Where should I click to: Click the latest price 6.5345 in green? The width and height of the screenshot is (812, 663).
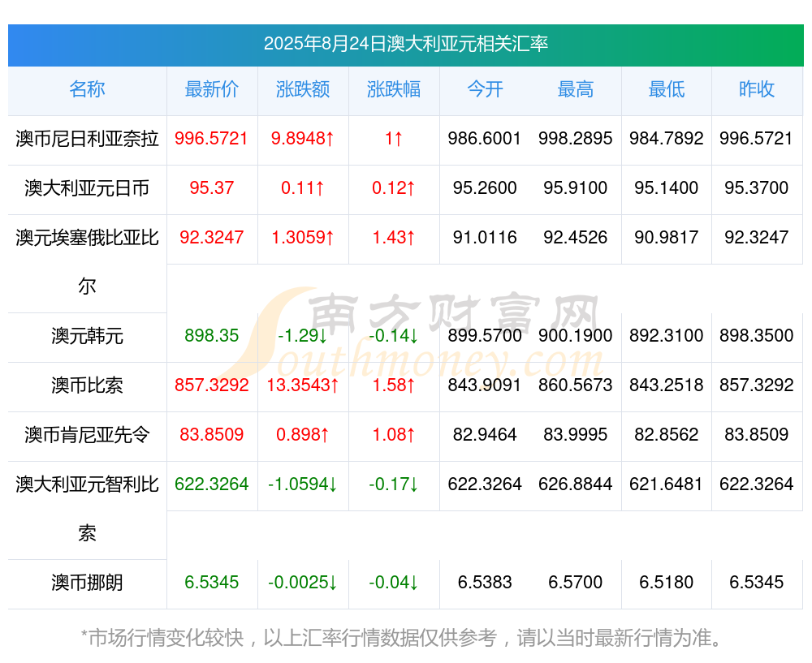212,583
